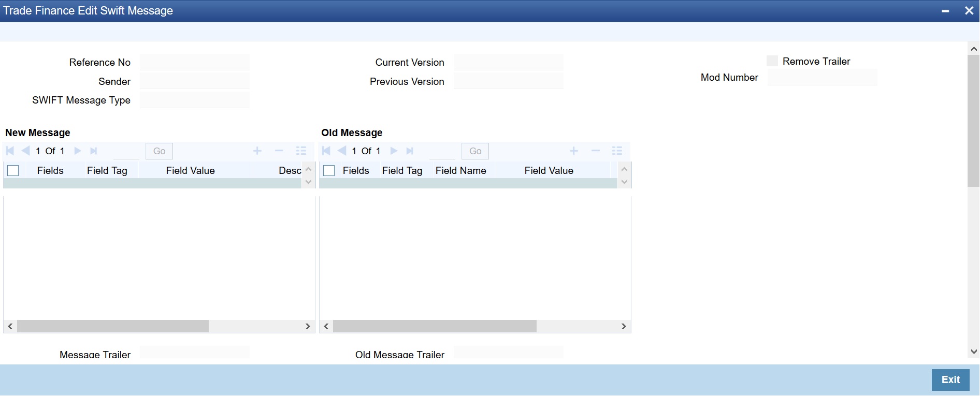Open single record view in Old Message grid
This screenshot has width=980, height=396.
(617, 151)
